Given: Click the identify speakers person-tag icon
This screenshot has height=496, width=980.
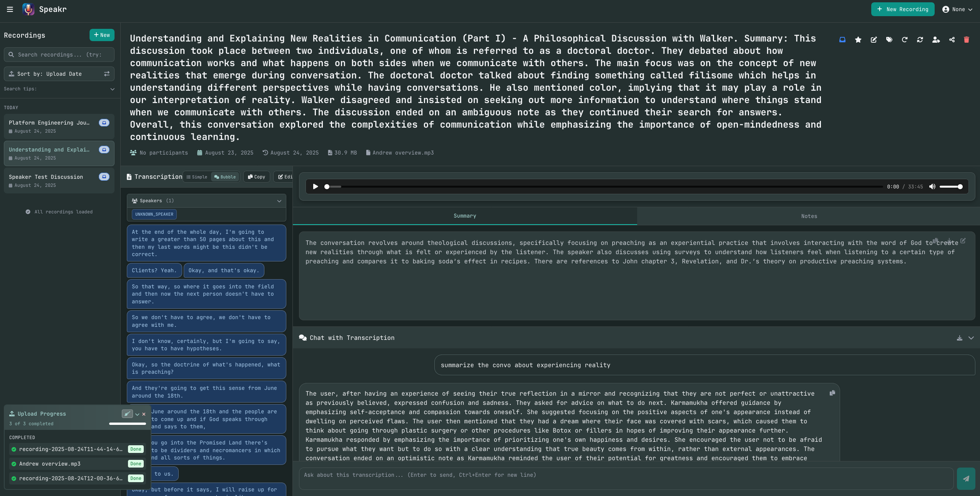Looking at the screenshot, I should [936, 40].
